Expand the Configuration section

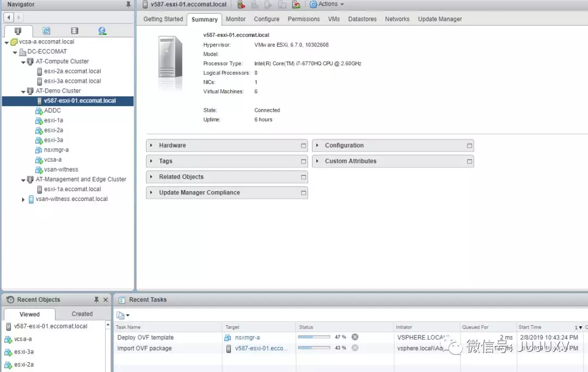click(x=317, y=145)
